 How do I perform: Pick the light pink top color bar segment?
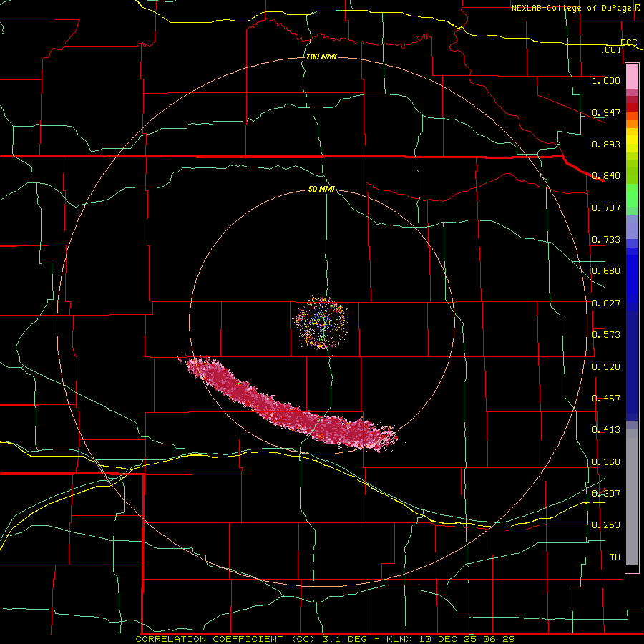(x=632, y=77)
